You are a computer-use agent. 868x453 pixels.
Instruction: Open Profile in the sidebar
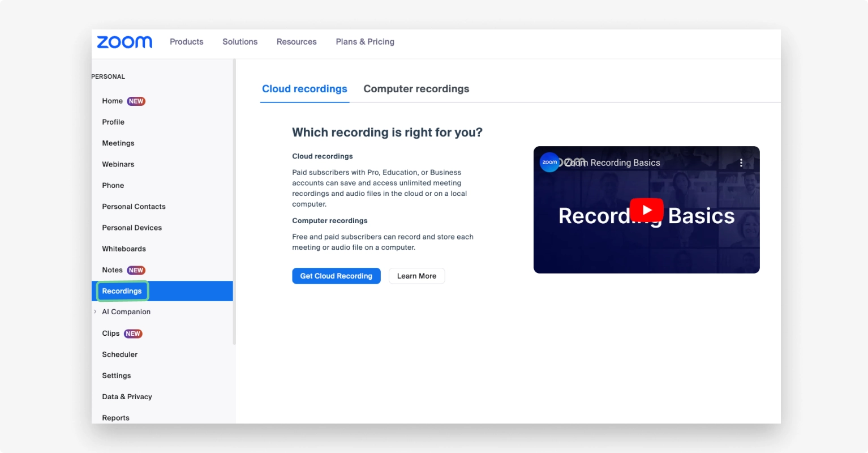[x=113, y=122]
